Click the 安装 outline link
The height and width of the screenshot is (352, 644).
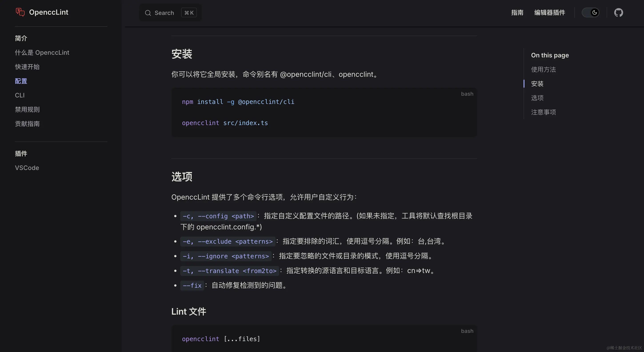(x=537, y=84)
